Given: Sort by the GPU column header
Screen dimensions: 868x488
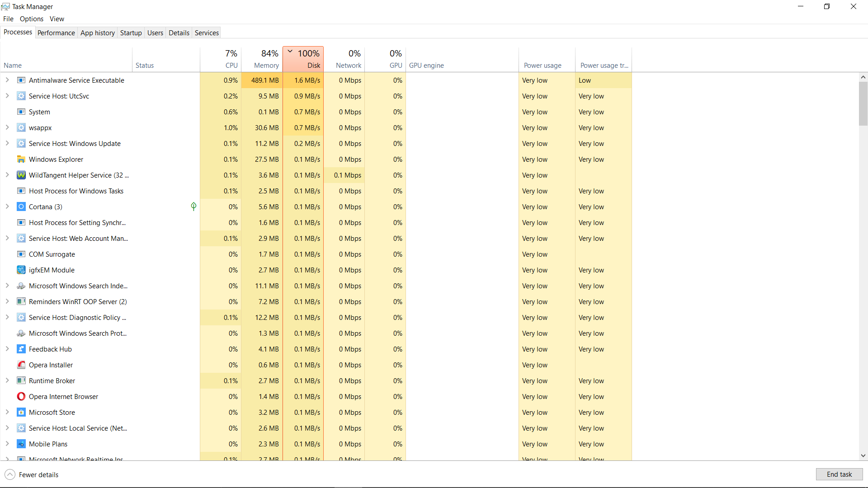Looking at the screenshot, I should tap(385, 59).
